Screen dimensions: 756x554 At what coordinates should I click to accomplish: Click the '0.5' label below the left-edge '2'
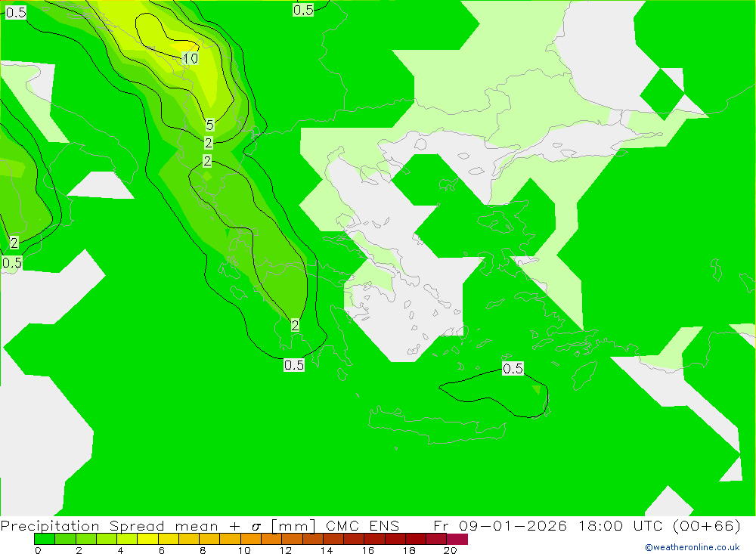tap(12, 263)
